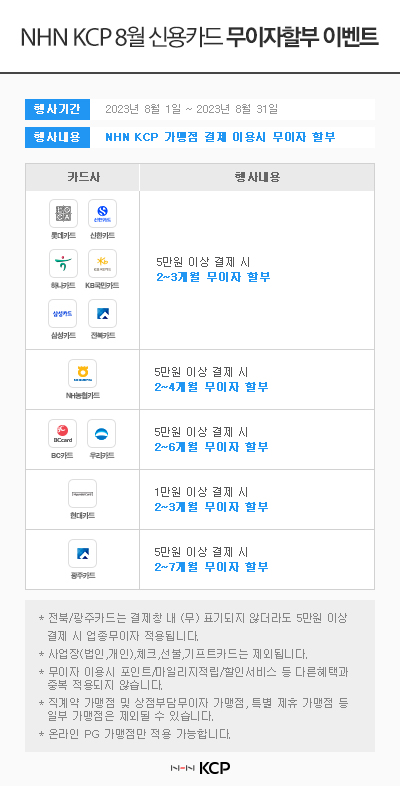Click the 카드사 table column header

click(83, 177)
